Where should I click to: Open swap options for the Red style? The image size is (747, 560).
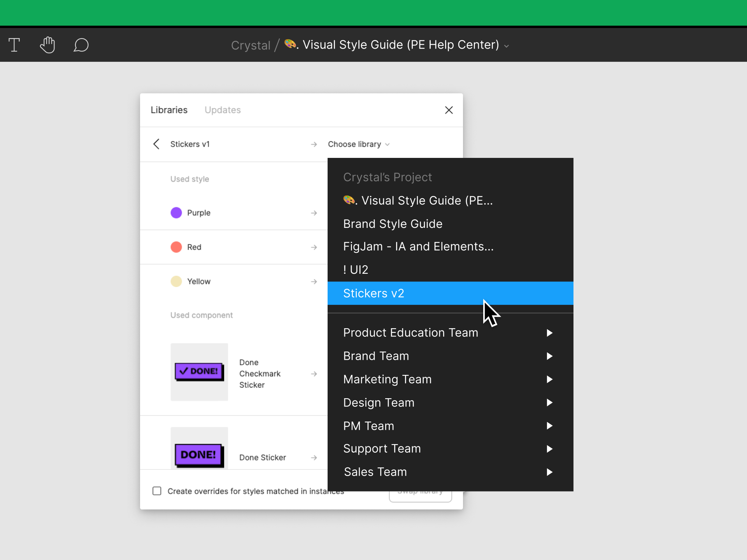point(314,247)
